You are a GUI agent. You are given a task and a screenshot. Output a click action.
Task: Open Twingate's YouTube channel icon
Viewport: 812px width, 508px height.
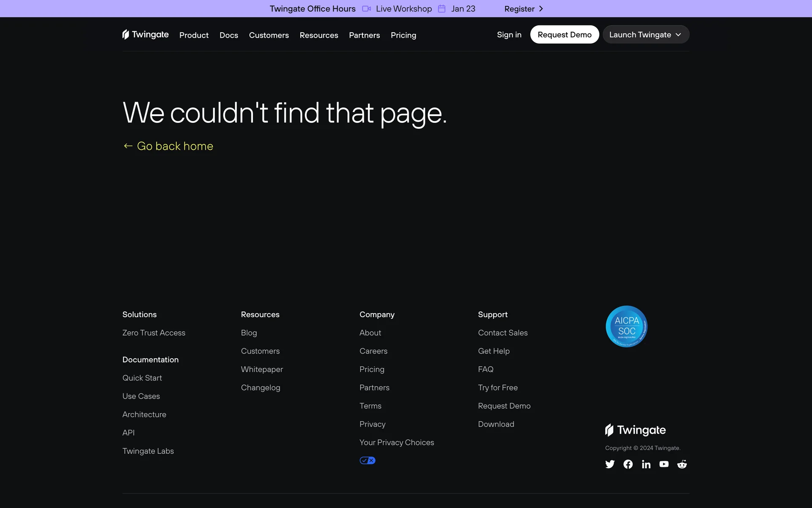tap(664, 464)
